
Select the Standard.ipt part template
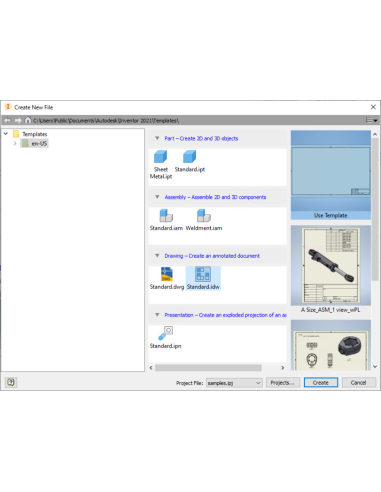190,161
